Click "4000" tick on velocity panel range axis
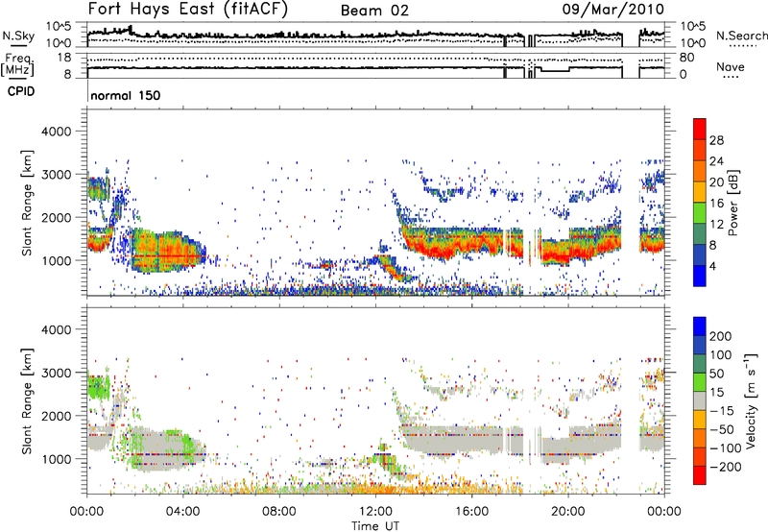 56,329
